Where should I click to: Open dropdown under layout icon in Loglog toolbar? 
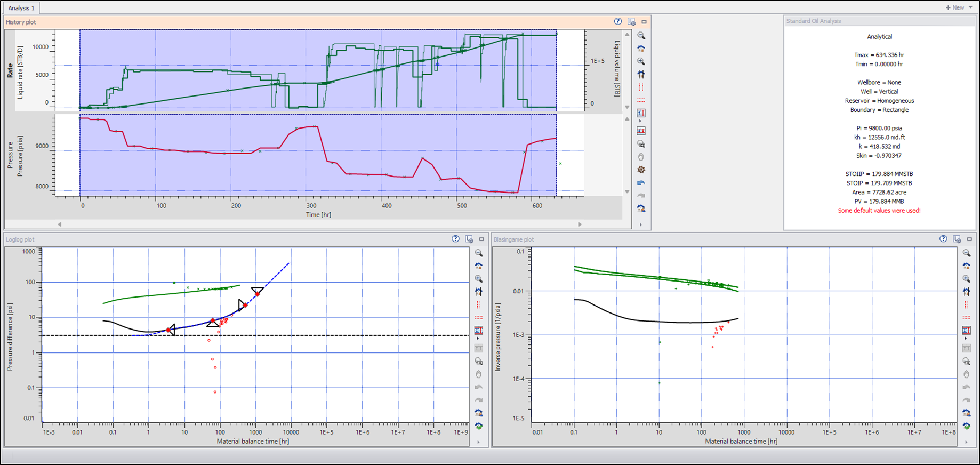(478, 339)
